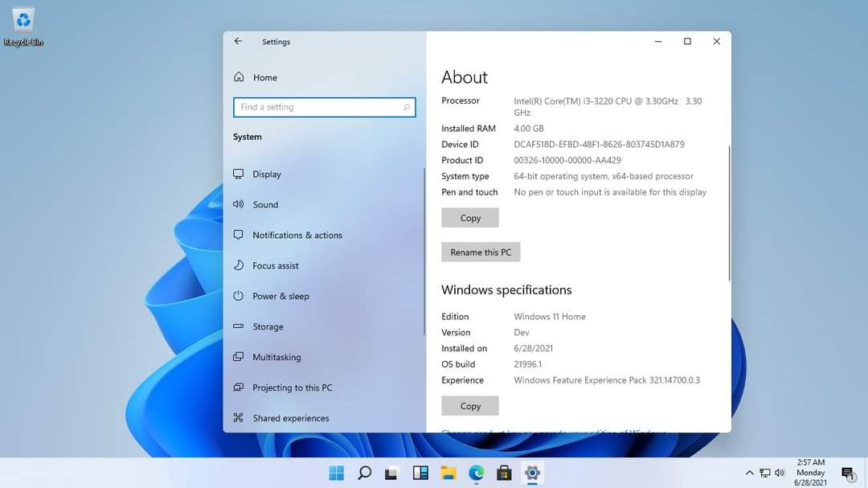Click the sidebar navigation scrollbar
Image resolution: width=868 pixels, height=488 pixels.
424,252
